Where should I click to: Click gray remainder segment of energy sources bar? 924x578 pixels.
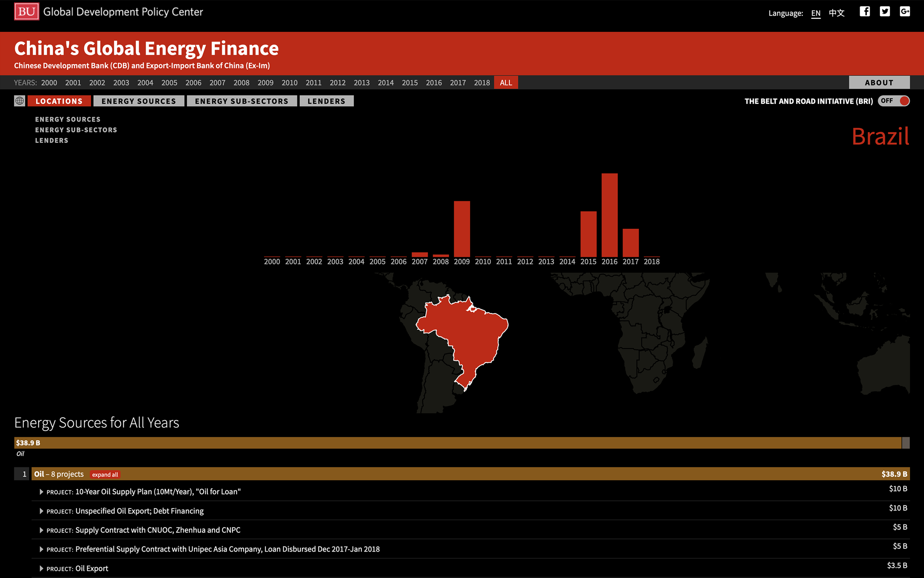click(906, 443)
